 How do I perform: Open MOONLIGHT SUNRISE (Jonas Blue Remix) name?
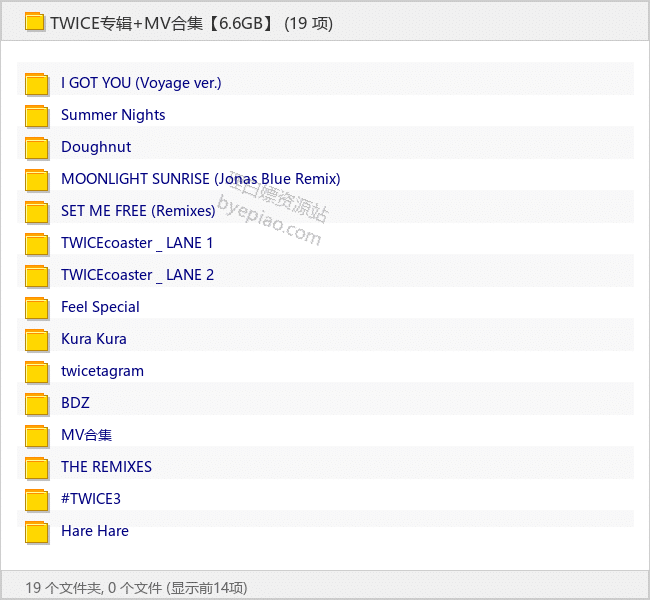click(x=201, y=179)
